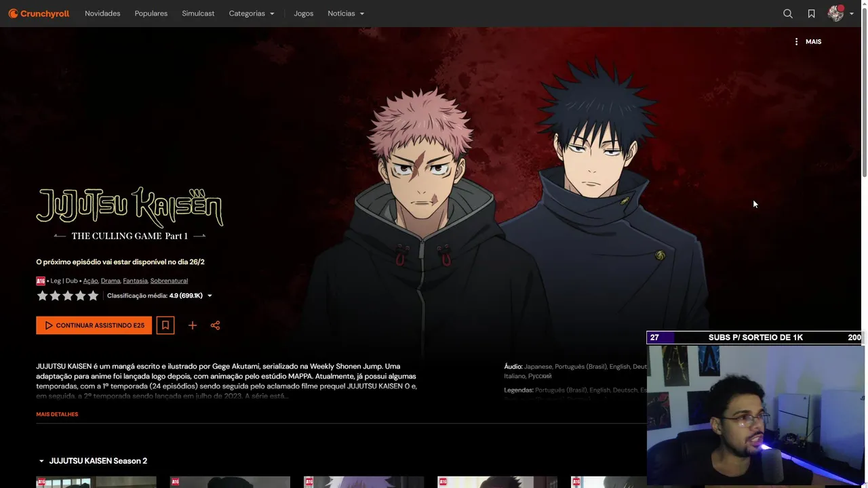Rate the series four stars
868x488 pixels.
point(81,296)
